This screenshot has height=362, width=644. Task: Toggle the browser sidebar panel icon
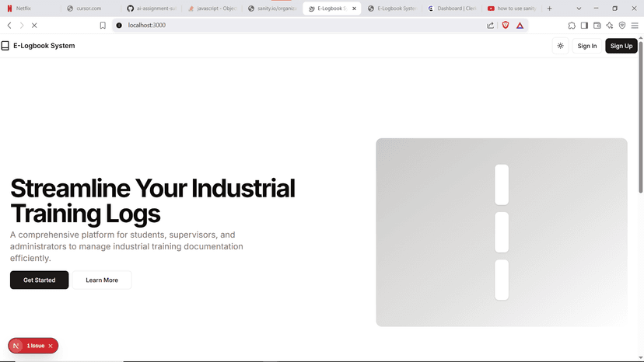point(584,25)
